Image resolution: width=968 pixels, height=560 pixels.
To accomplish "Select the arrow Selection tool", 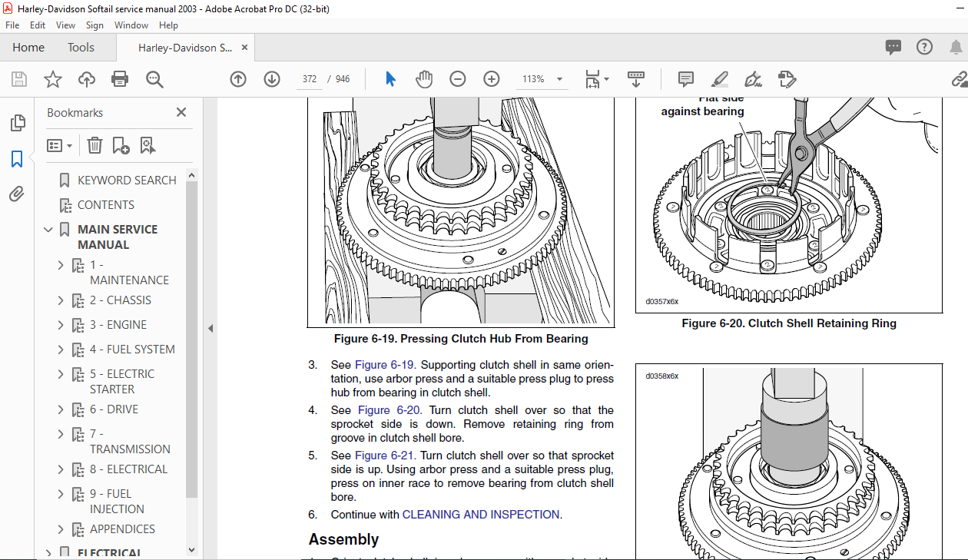I will point(390,79).
